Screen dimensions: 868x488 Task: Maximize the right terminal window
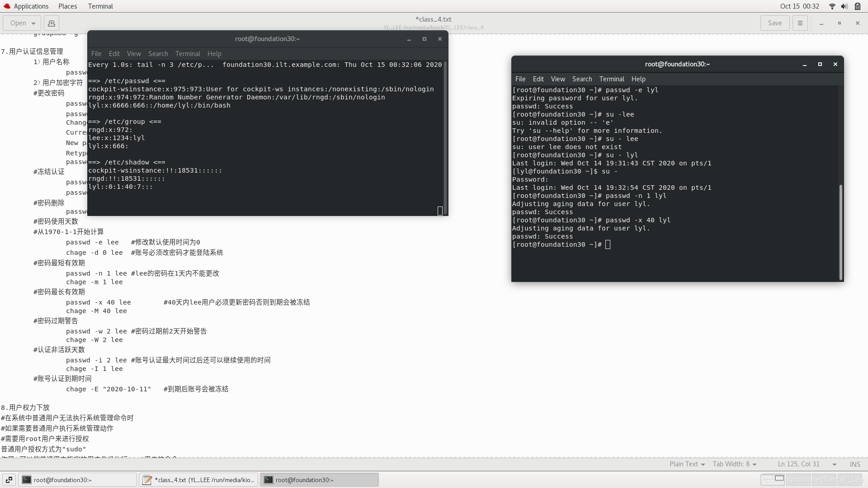pyautogui.click(x=820, y=64)
